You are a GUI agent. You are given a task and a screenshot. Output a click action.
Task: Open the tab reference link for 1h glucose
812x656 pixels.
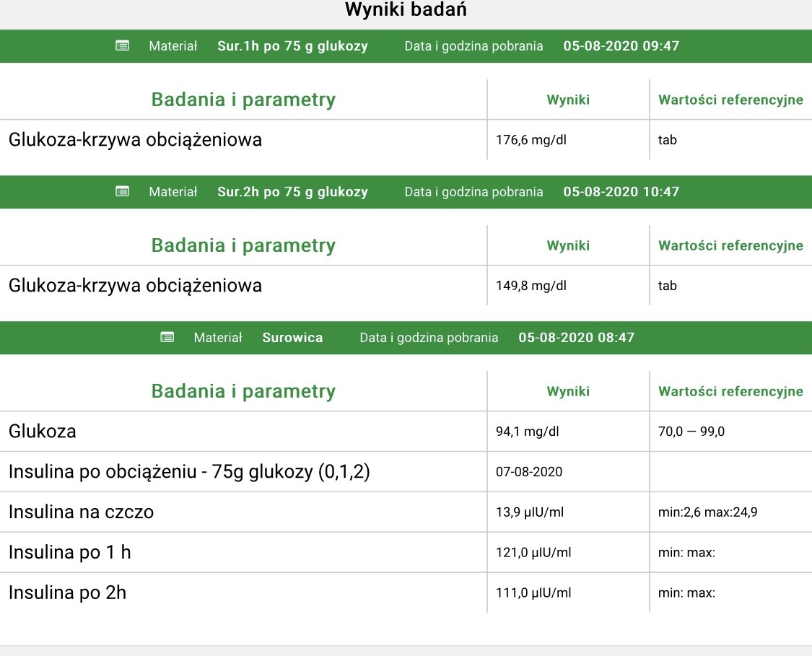pos(667,140)
